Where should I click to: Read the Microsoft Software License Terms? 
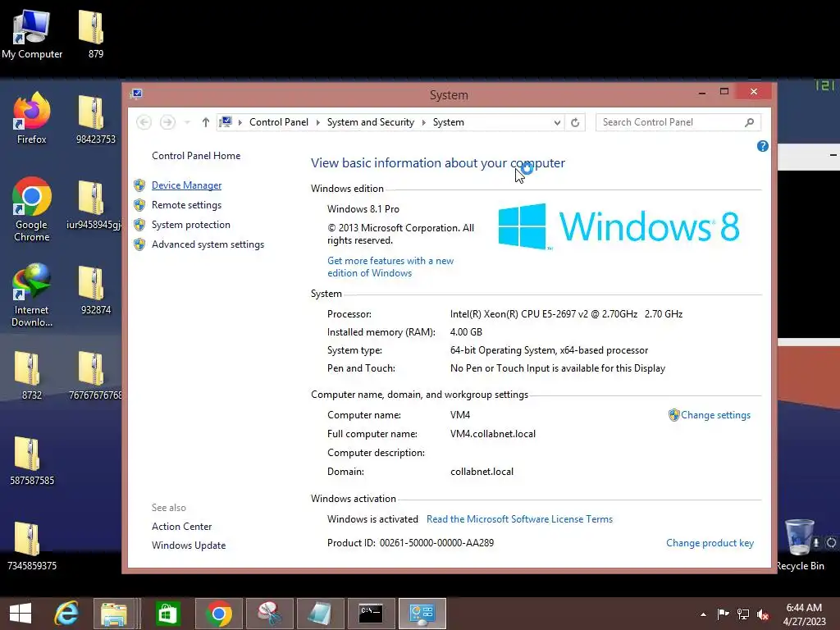(519, 519)
